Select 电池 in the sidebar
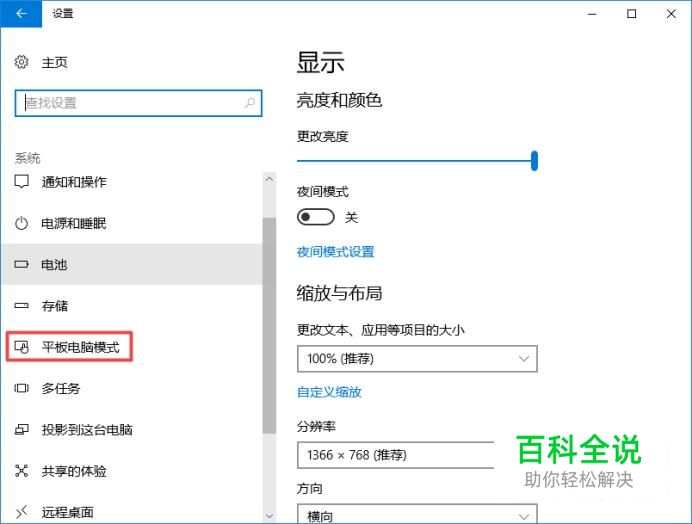The width and height of the screenshot is (692, 524). pos(132,264)
